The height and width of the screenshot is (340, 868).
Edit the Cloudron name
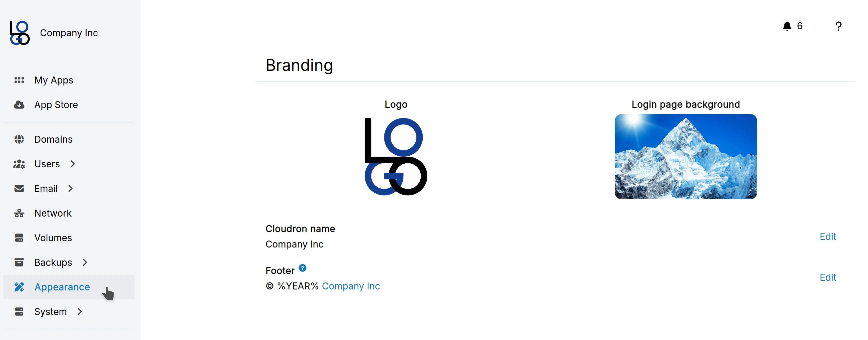pos(828,236)
